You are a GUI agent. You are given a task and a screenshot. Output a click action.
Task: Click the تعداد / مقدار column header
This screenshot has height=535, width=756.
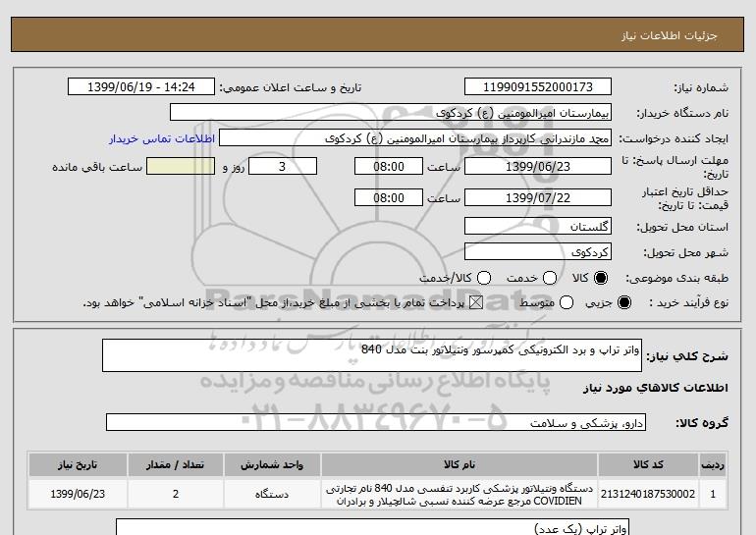[175, 464]
